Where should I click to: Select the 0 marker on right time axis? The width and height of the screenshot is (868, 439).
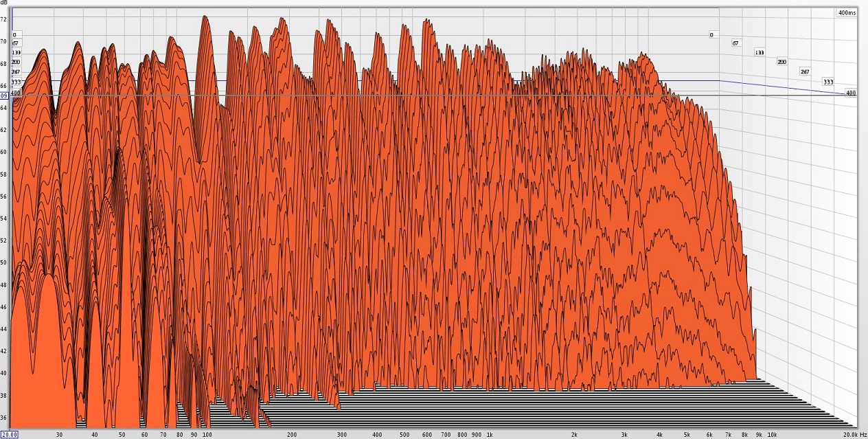(711, 34)
